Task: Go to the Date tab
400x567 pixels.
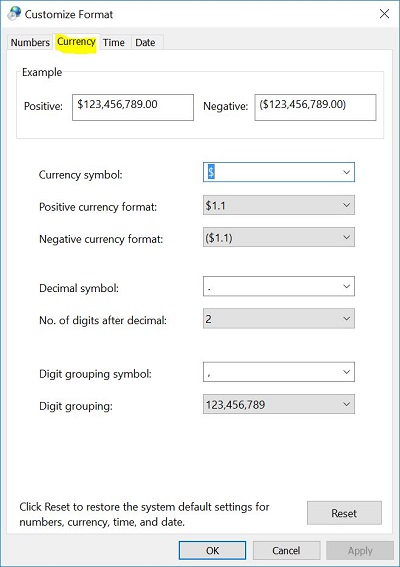Action: pos(145,42)
